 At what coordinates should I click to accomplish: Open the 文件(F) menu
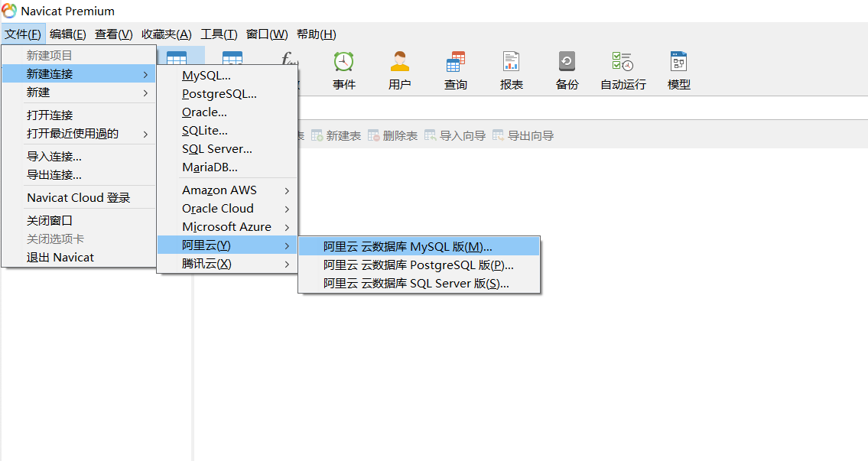[23, 34]
